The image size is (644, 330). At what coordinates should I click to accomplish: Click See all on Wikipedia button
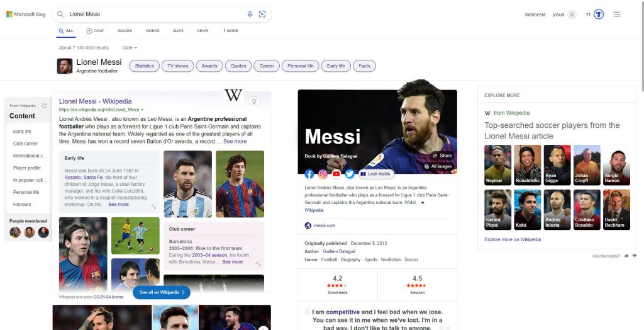(x=162, y=292)
